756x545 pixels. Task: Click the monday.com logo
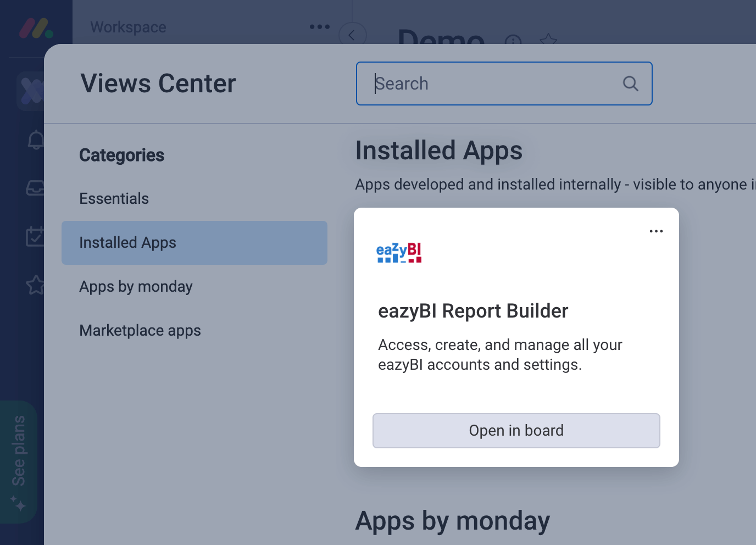point(36,28)
